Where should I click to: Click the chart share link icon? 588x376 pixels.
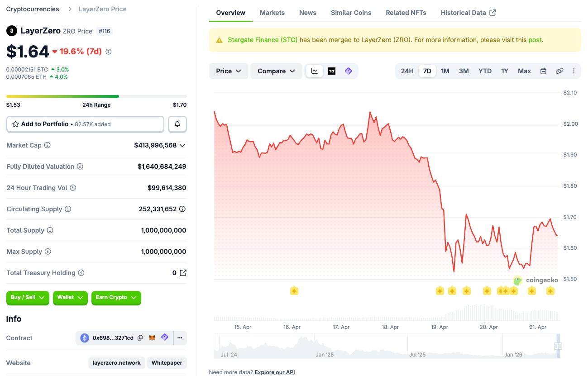point(559,71)
